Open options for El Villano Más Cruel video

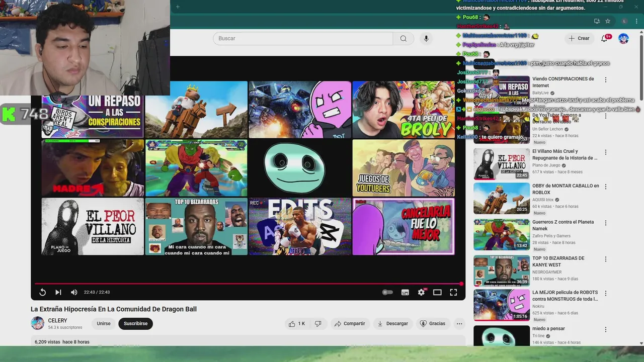point(606,152)
